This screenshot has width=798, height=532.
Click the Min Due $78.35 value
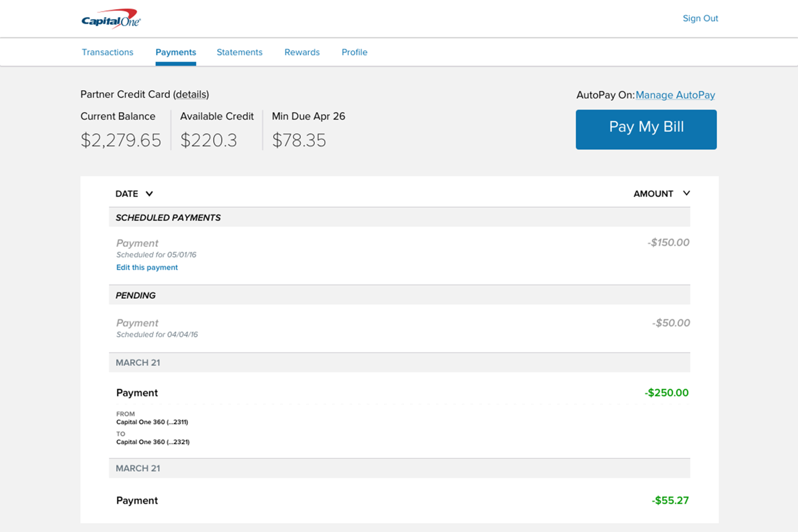[299, 140]
